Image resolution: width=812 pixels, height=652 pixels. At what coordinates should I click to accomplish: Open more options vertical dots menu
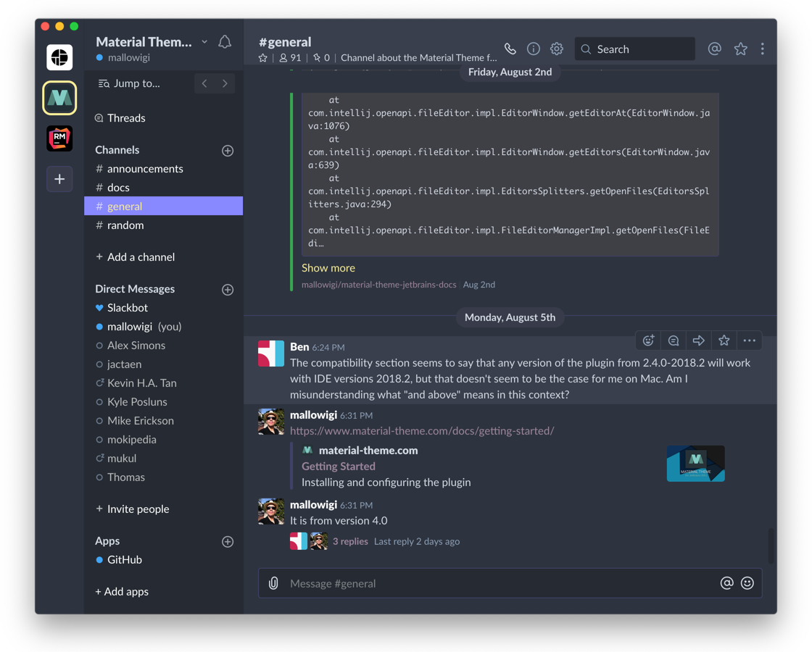point(762,49)
